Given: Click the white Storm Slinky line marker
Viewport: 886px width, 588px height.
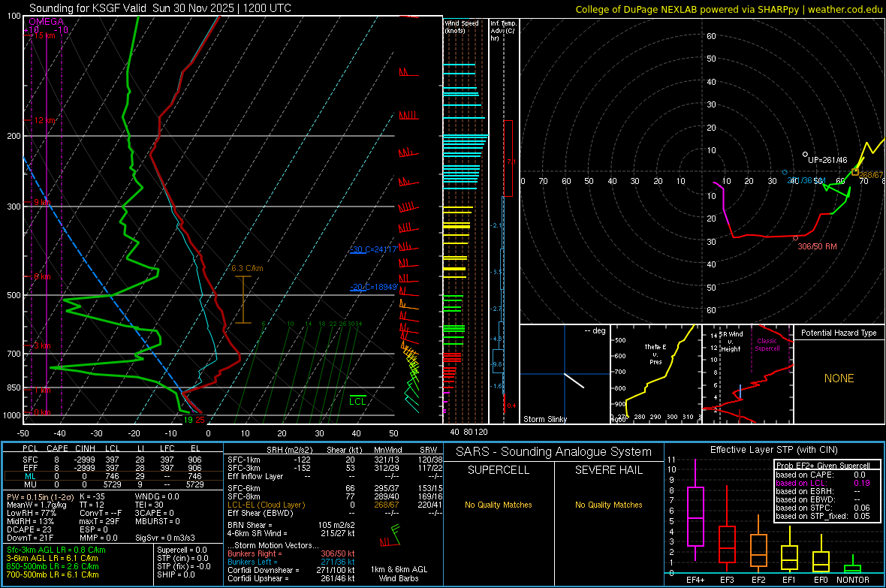Looking at the screenshot, I should [574, 381].
